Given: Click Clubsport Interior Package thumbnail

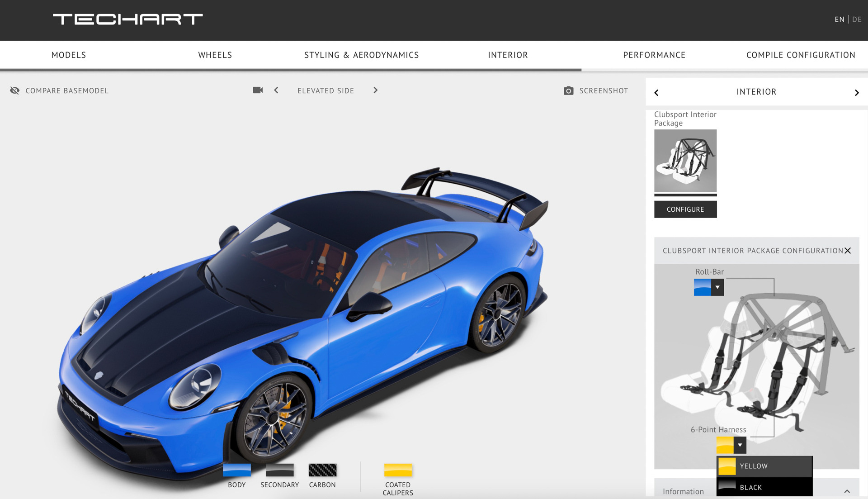Looking at the screenshot, I should coord(685,161).
